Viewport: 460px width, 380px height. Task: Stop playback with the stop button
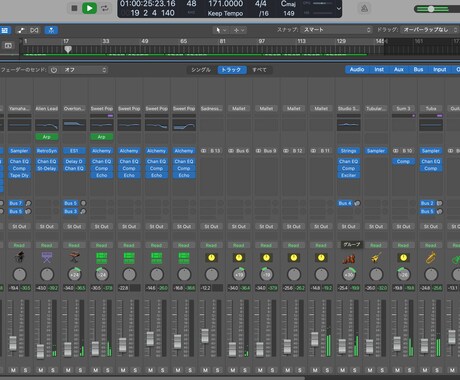(74, 8)
